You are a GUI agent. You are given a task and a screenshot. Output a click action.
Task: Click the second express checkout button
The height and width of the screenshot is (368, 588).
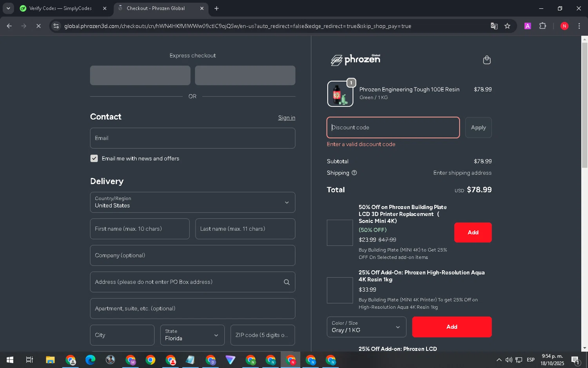245,75
